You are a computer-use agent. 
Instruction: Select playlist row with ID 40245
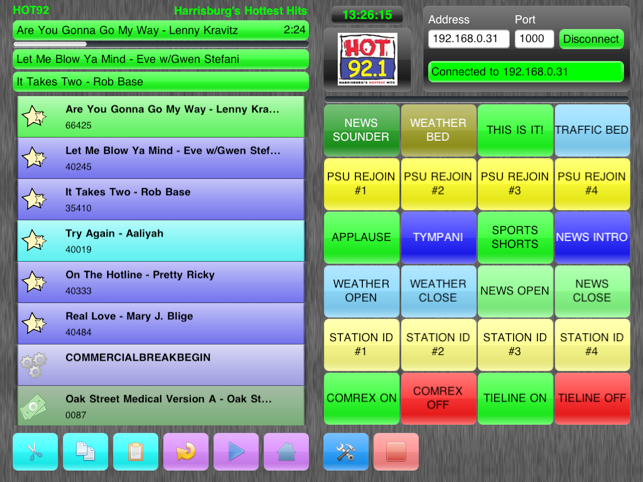tap(161, 158)
